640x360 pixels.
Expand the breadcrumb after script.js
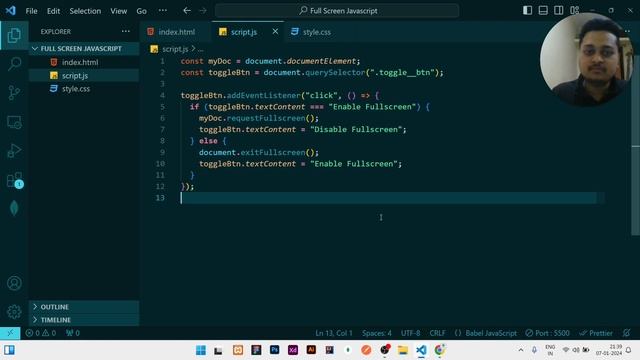(200, 49)
